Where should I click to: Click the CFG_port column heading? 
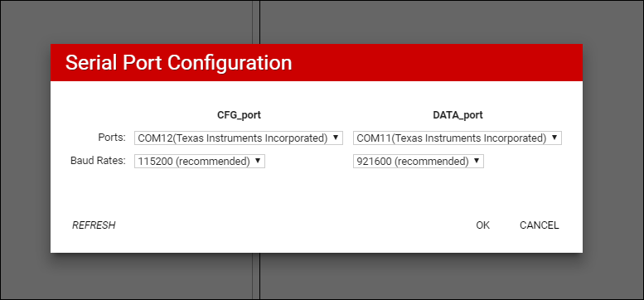pos(239,115)
